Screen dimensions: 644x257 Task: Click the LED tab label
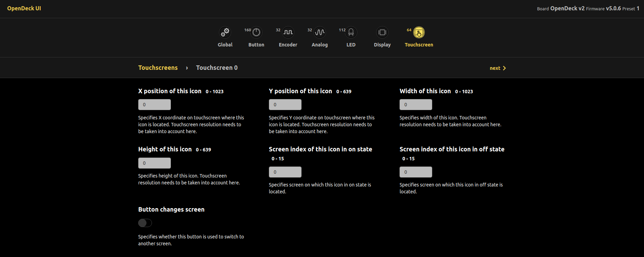point(351,45)
